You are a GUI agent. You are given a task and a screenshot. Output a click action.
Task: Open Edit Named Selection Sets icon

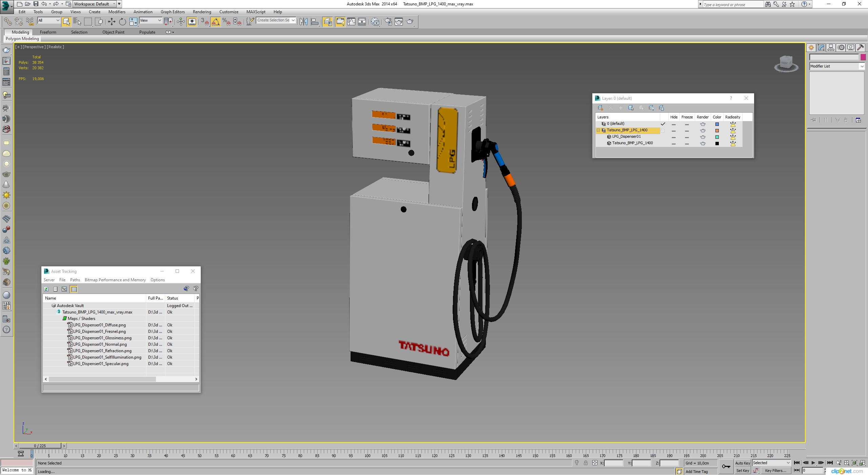tap(250, 22)
